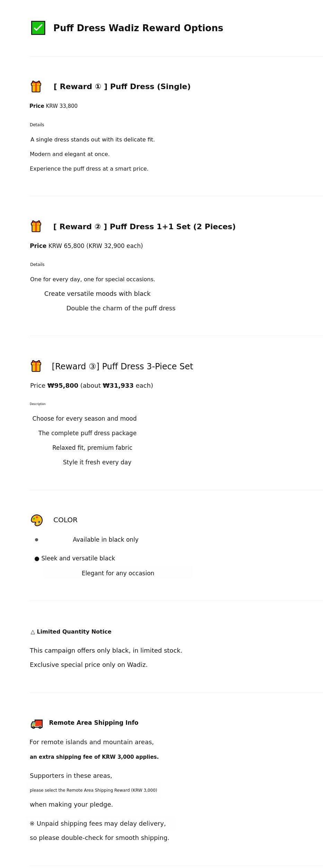Click the paint palette icon next to COLOR
Screen dimensions: 323x868
click(x=37, y=520)
